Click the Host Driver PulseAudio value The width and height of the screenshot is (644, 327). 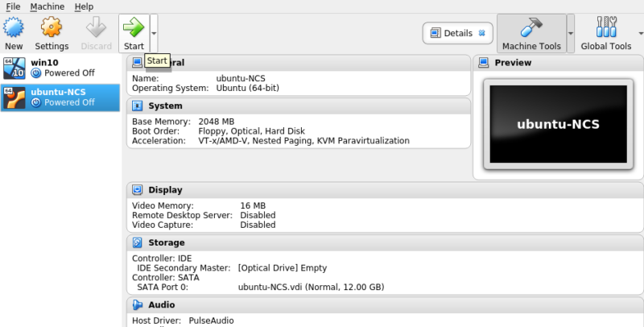pyautogui.click(x=211, y=321)
